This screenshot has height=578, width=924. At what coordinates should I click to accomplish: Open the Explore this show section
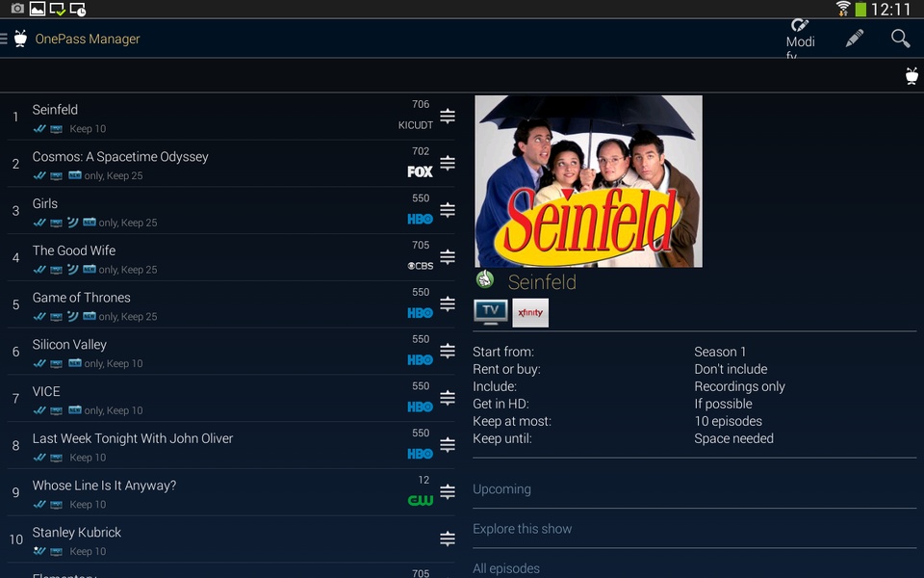pos(694,529)
